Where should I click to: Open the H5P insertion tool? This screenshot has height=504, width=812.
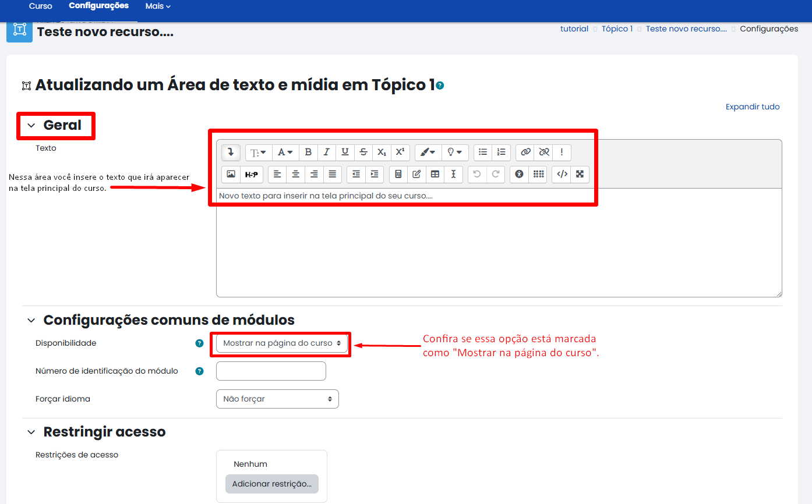(x=251, y=174)
